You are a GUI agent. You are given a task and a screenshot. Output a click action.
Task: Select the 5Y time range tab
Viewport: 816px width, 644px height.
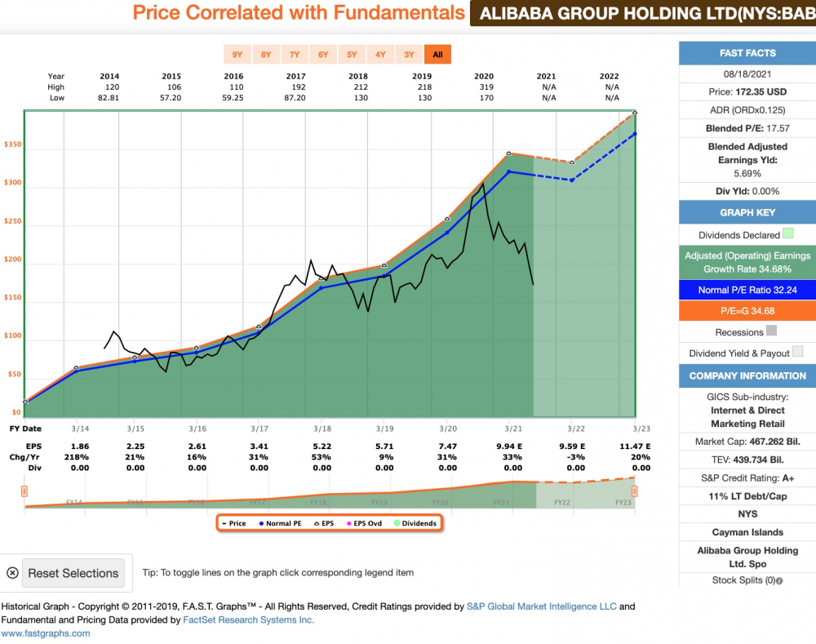pos(352,55)
